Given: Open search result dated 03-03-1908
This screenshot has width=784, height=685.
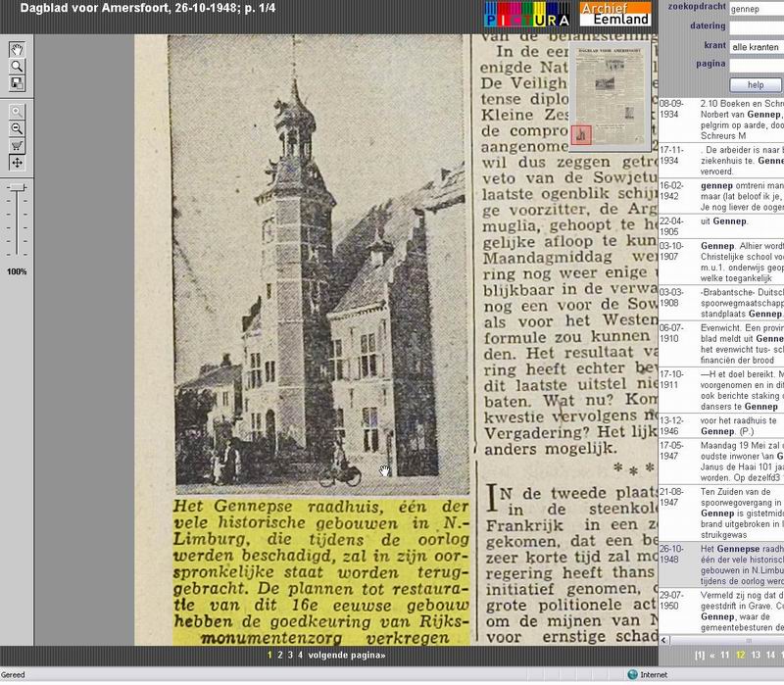Looking at the screenshot, I should 721,303.
